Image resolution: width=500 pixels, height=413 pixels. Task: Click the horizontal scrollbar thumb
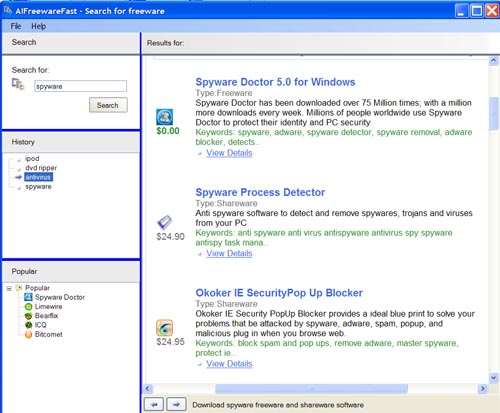tap(311, 389)
